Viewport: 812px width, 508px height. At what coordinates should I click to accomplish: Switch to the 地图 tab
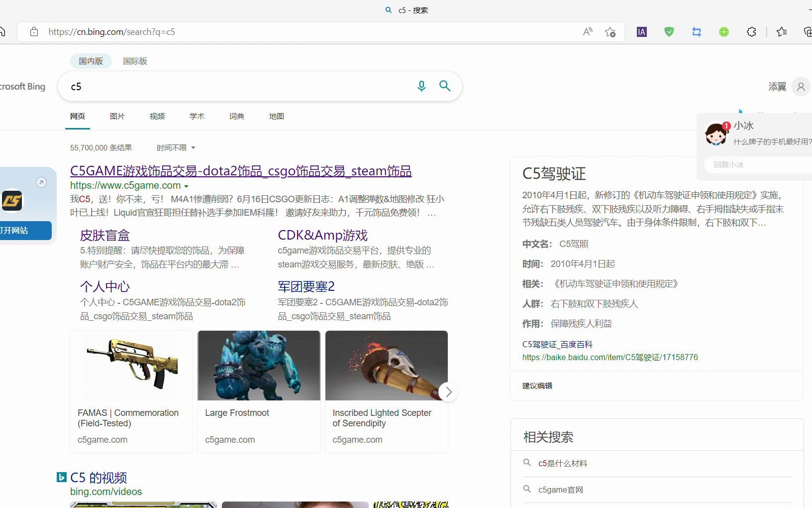[x=277, y=116]
